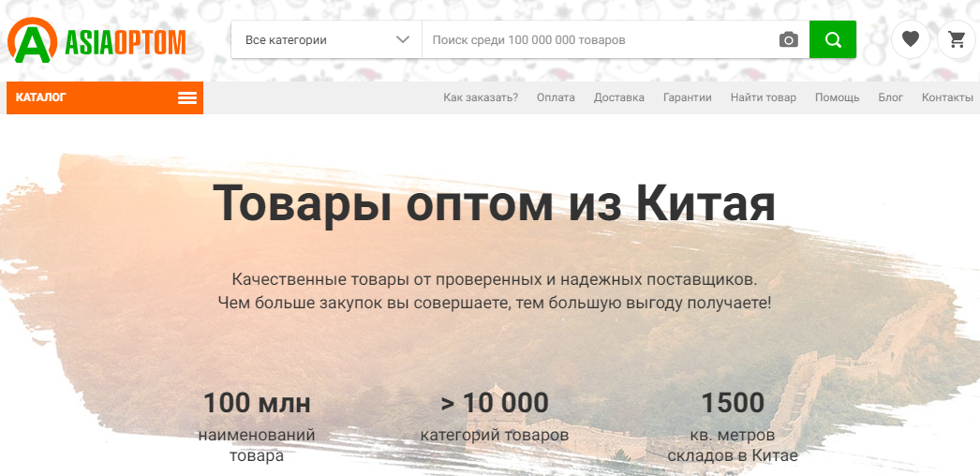Open the Помощь menu item
The height and width of the screenshot is (476, 980).
(x=837, y=97)
